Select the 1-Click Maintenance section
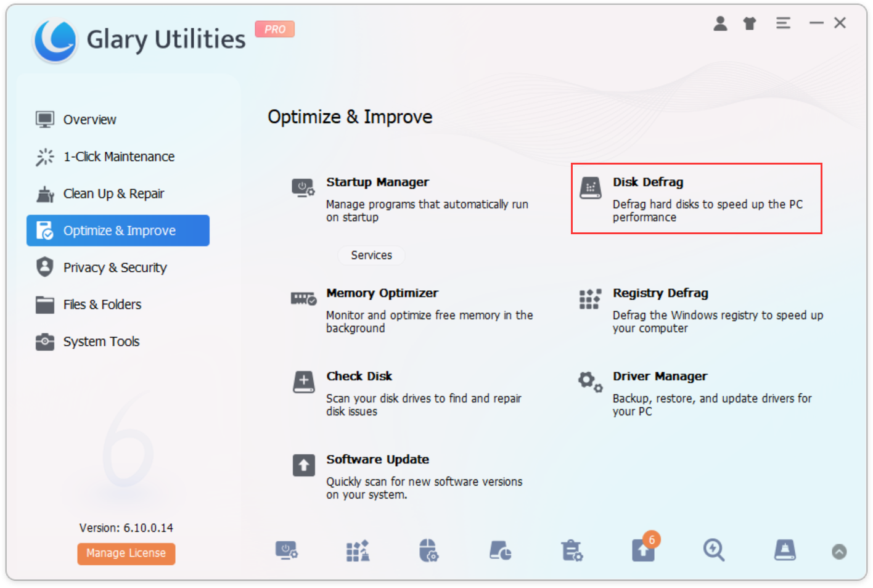This screenshot has height=588, width=873. pyautogui.click(x=118, y=156)
